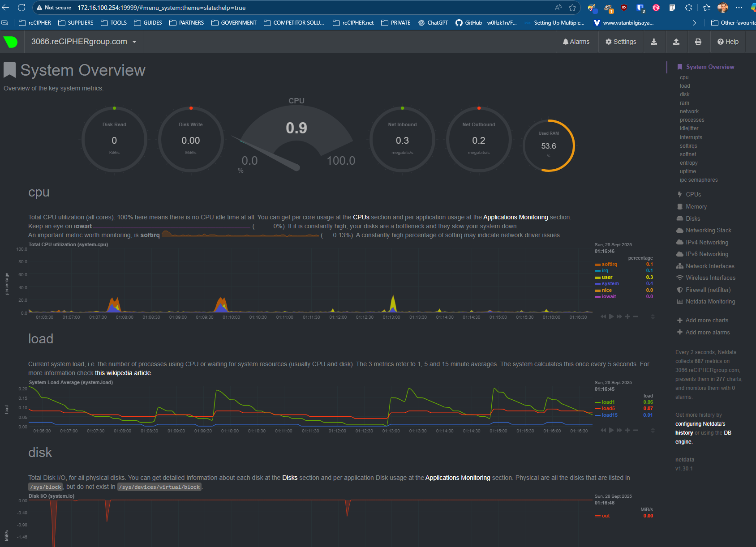This screenshot has height=547, width=756.
Task: Toggle load1 series in load chart legend
Action: tap(608, 402)
